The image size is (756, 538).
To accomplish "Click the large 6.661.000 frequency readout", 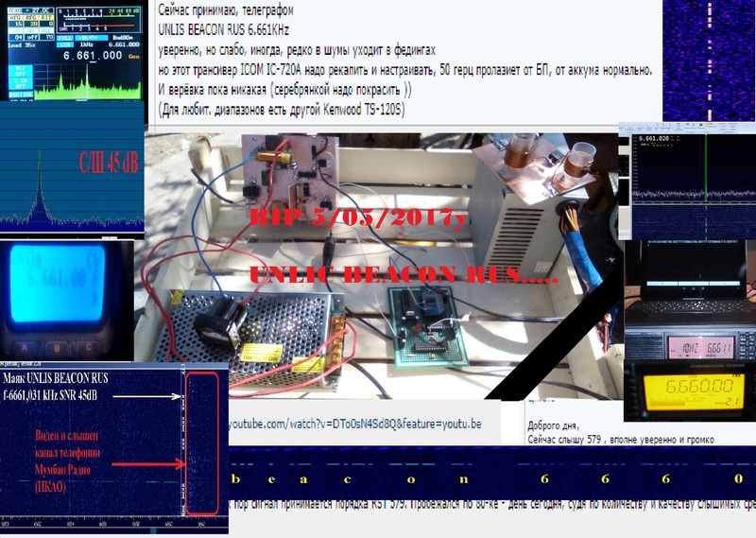I will pyautogui.click(x=93, y=56).
